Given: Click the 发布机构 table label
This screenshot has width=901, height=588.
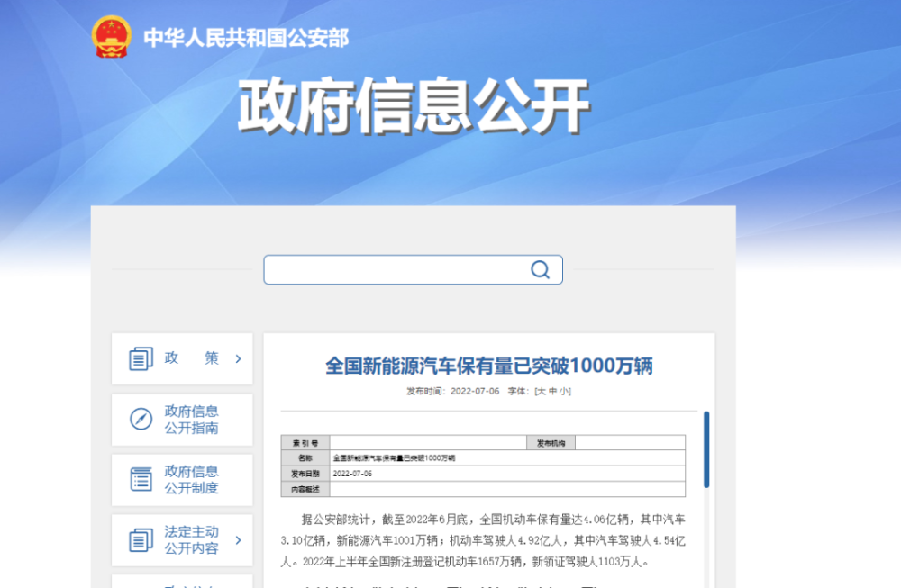Looking at the screenshot, I should 551,443.
